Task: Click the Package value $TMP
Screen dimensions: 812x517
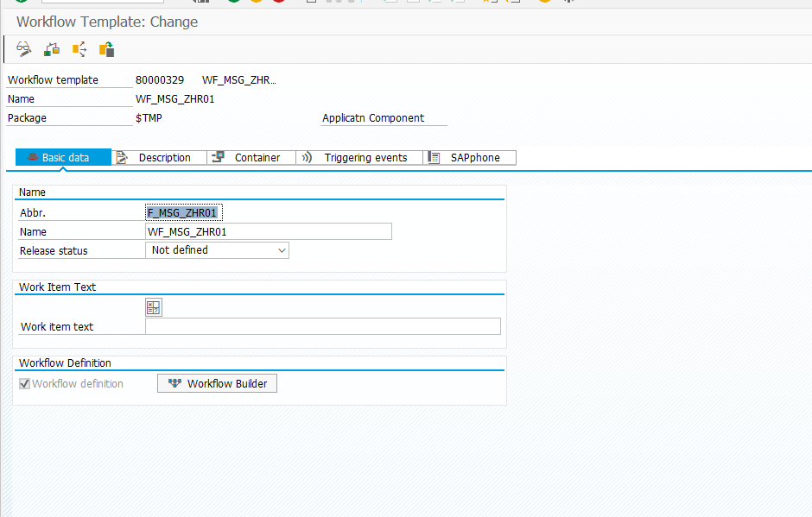Action: (x=149, y=118)
